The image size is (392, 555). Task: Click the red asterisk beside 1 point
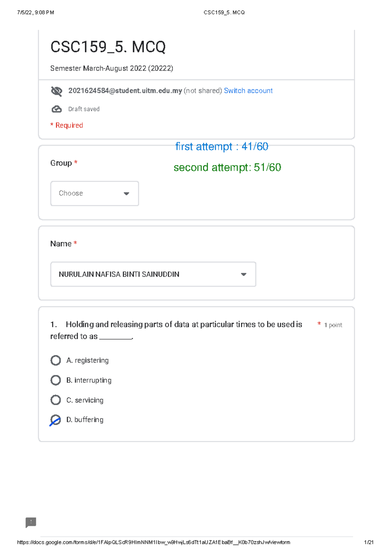click(319, 324)
